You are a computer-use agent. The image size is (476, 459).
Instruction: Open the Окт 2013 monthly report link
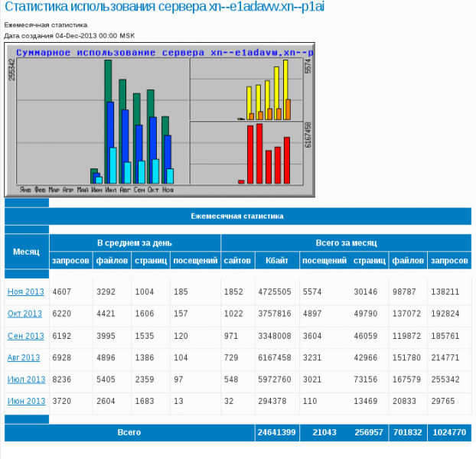26,314
